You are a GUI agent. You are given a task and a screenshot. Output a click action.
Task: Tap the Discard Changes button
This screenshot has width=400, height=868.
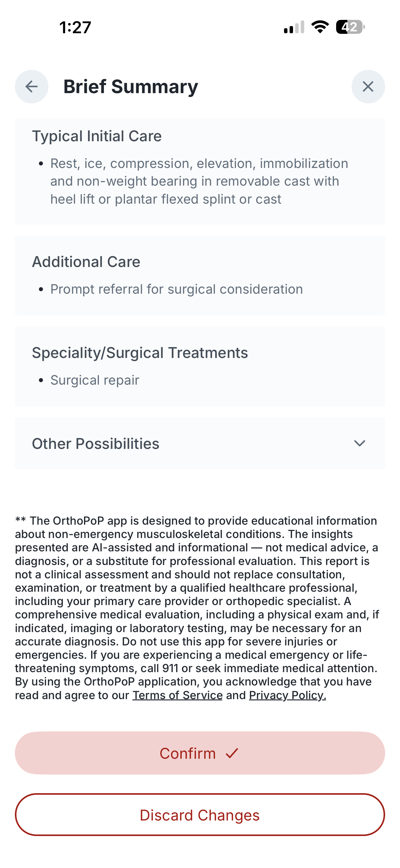coord(200,815)
